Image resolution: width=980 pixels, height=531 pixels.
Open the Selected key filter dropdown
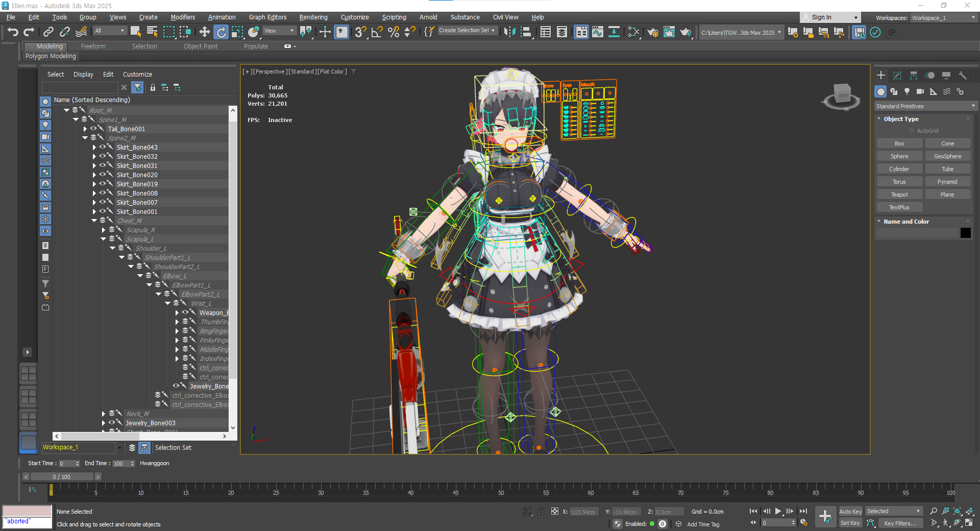[x=894, y=511]
